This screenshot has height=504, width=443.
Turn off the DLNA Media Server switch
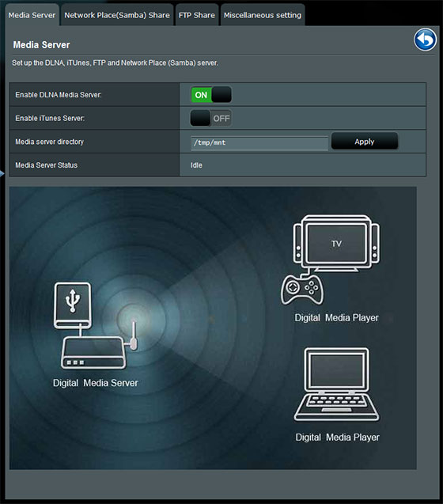point(211,95)
